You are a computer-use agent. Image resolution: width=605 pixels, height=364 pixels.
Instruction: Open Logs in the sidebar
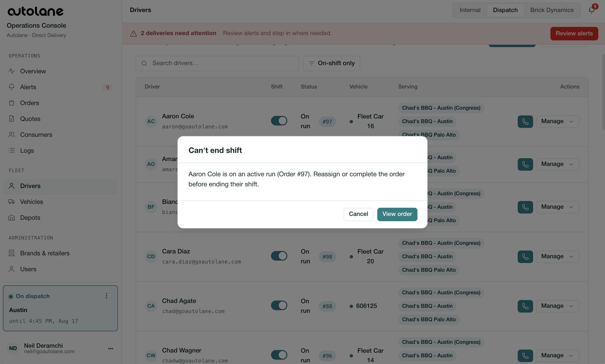[x=60, y=151]
